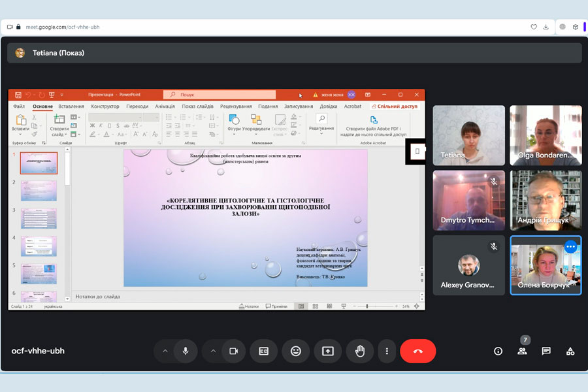Viewport: 588px width, 392px height.
Task: Click browser downloads icon
Action: click(546, 27)
